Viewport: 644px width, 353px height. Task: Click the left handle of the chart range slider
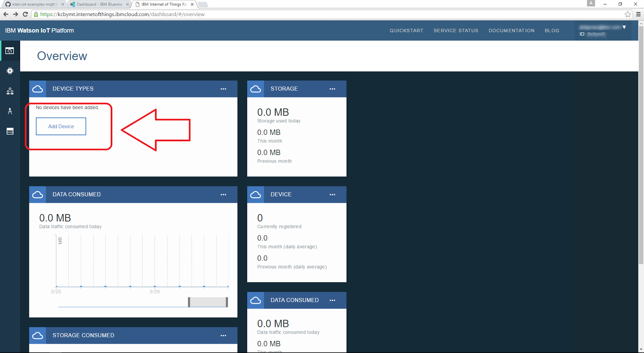[189, 302]
